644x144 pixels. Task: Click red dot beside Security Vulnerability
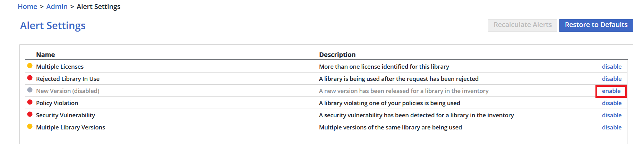click(30, 115)
